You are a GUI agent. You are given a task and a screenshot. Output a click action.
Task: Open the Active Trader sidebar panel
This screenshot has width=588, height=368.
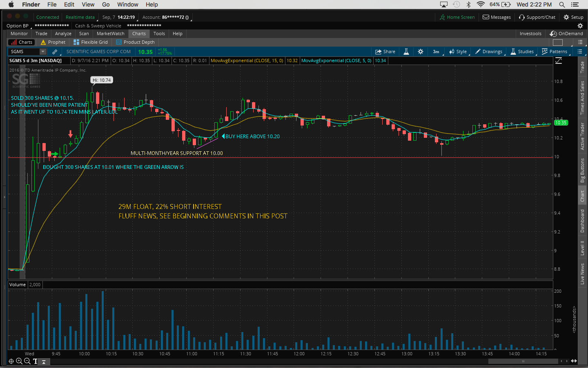582,137
